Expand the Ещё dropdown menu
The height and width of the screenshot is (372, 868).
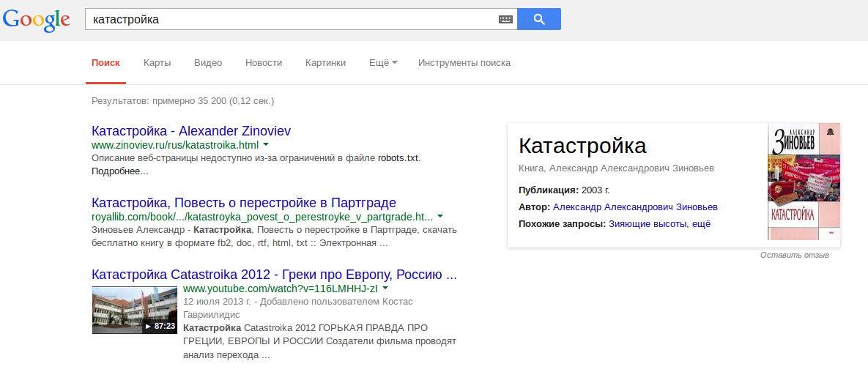383,62
